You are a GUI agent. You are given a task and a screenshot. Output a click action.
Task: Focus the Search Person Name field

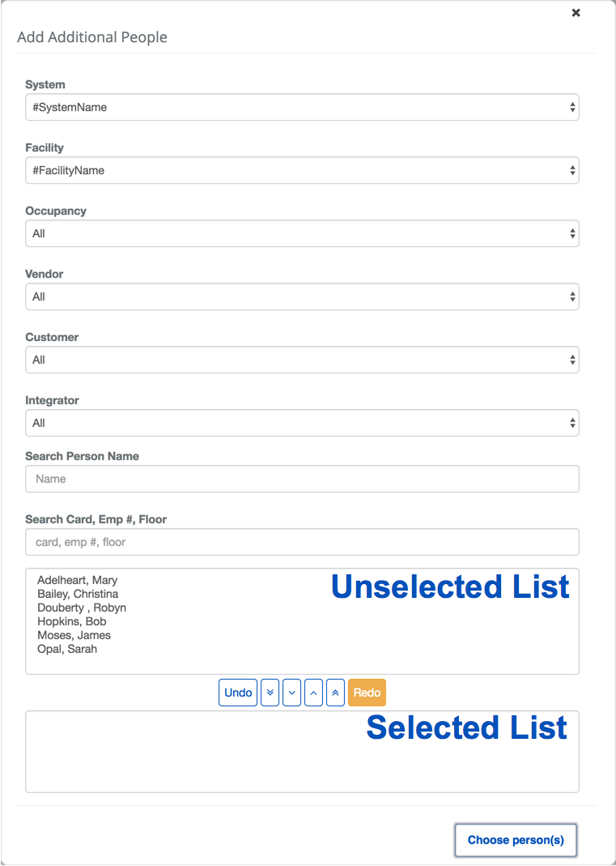pyautogui.click(x=302, y=479)
